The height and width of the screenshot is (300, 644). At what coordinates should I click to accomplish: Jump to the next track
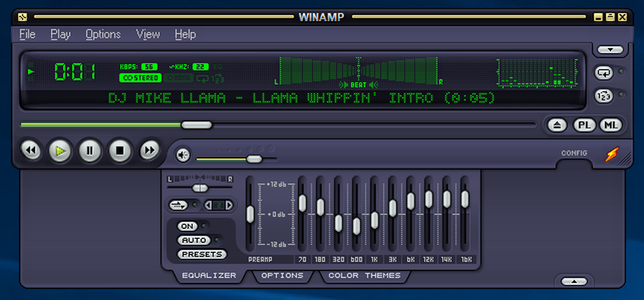pos(149,151)
